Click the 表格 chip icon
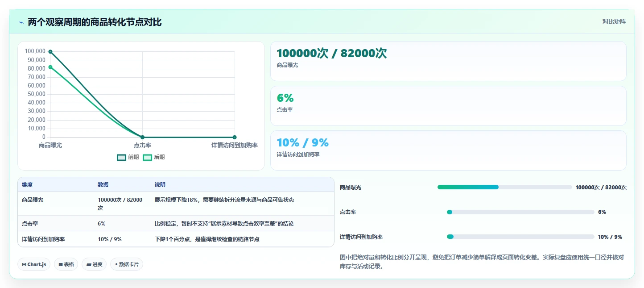Viewport: 644px width, 288px height. (61, 264)
